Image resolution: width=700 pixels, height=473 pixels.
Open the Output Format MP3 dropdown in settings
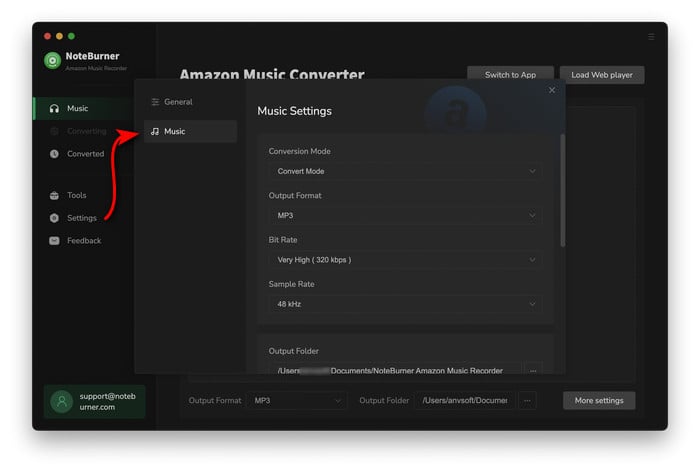405,215
